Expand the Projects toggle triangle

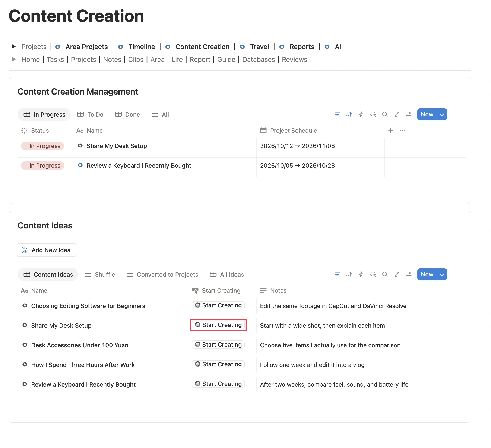(x=14, y=46)
